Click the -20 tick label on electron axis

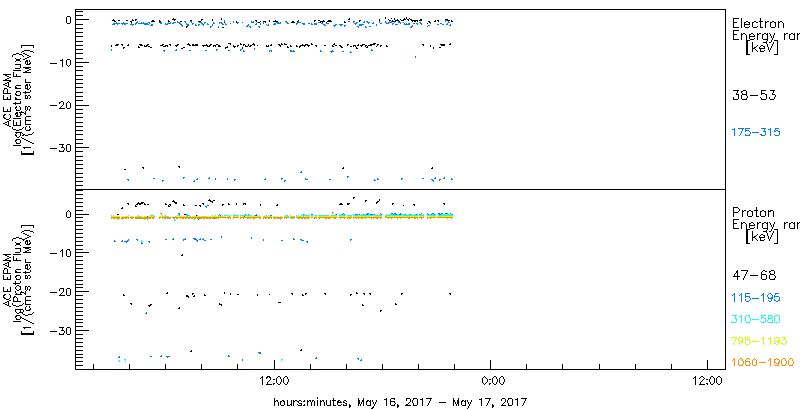pos(63,106)
